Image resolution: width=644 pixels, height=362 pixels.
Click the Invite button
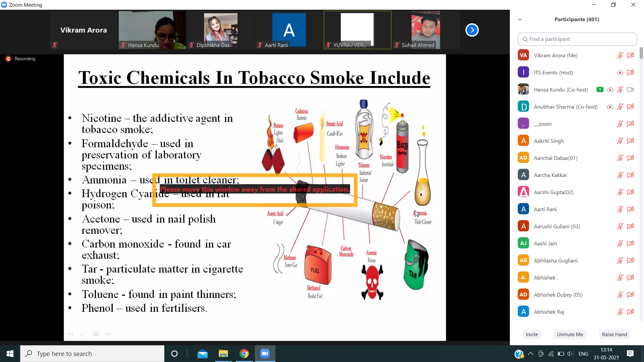click(x=532, y=334)
